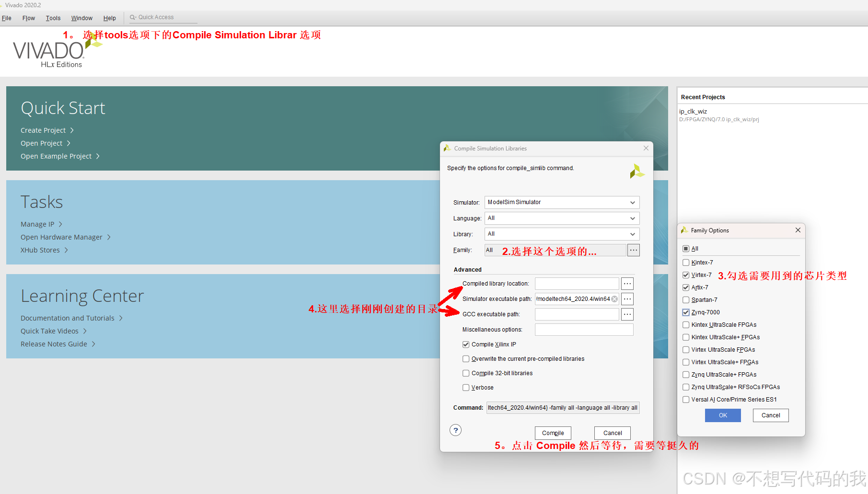Browse for GCC executable path
The image size is (868, 494).
[627, 314]
